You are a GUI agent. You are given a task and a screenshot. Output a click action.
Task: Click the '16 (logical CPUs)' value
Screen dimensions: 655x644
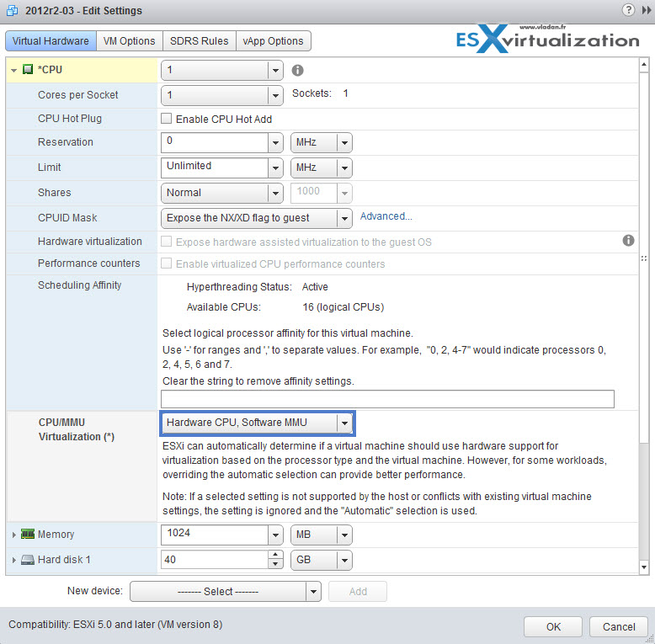point(343,307)
